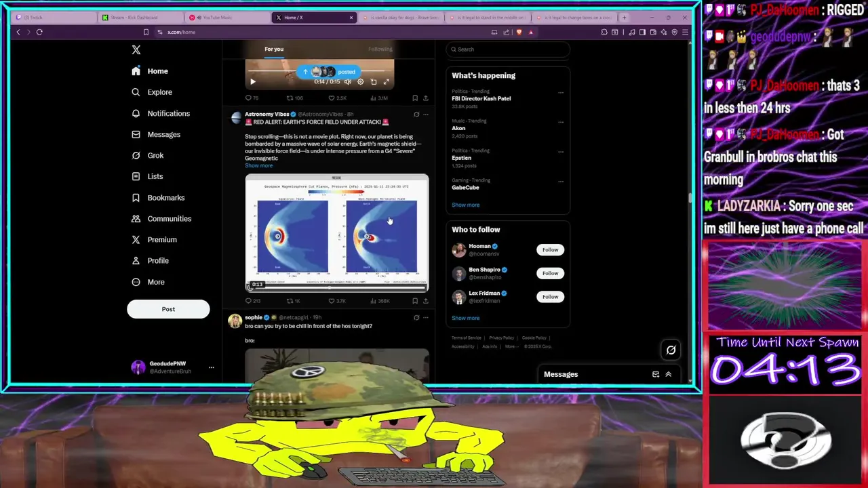868x488 pixels.
Task: Open the FBI Director Kash Patel trend
Action: click(481, 98)
